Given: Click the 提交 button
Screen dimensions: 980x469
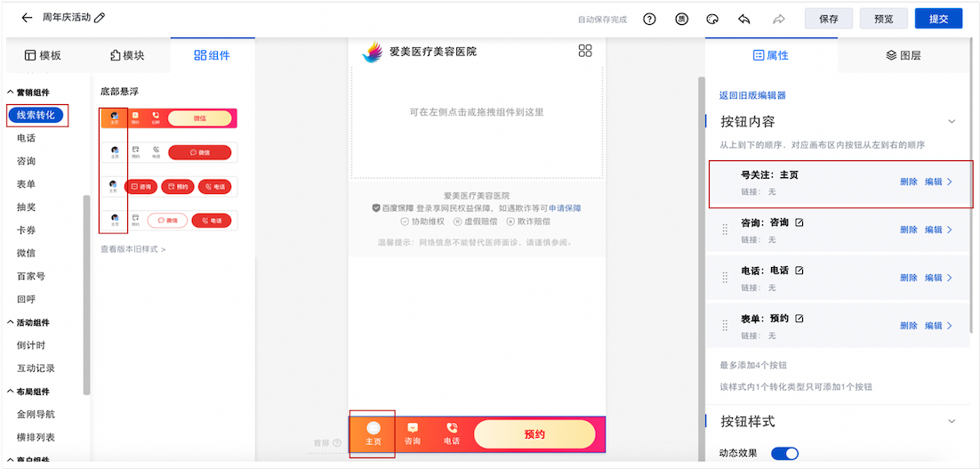Looking at the screenshot, I should (938, 19).
